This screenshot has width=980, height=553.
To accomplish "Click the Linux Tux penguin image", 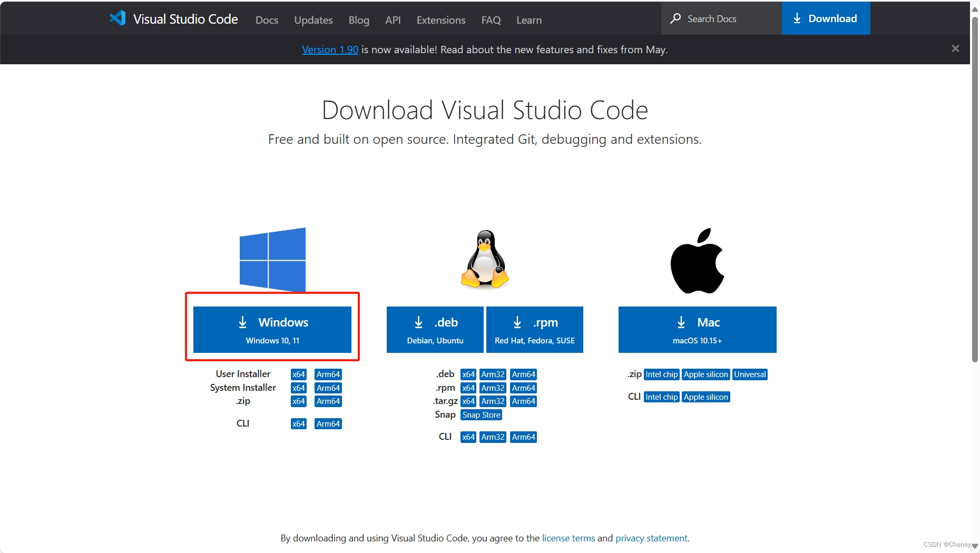I will (485, 259).
